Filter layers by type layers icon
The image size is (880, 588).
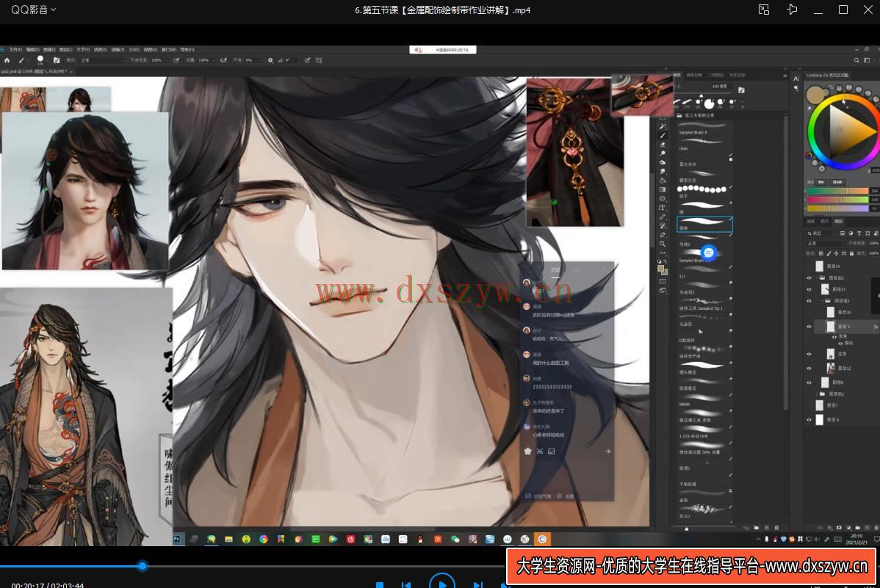pos(859,233)
